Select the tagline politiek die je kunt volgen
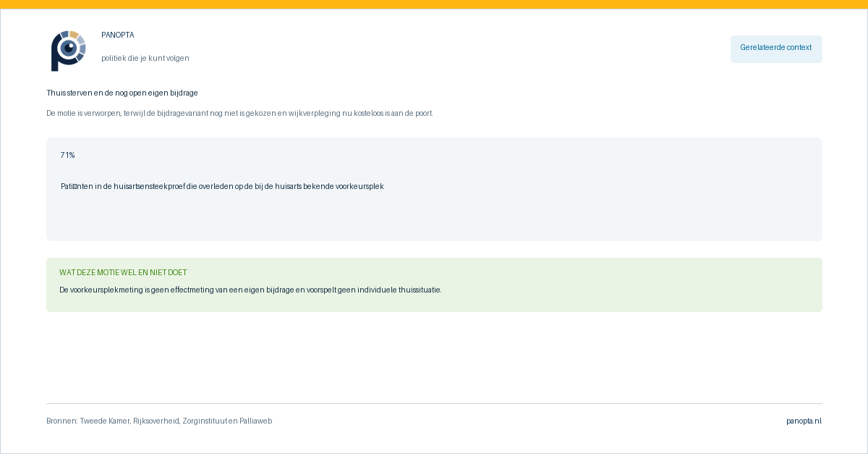Viewport: 868px width, 454px height. pyautogui.click(x=145, y=58)
